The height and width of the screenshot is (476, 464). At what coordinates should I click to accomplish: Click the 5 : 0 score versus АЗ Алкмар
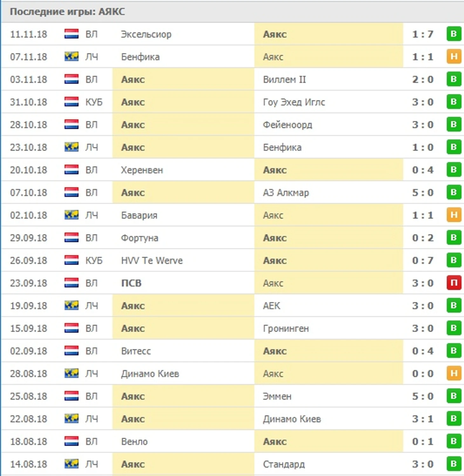pyautogui.click(x=422, y=193)
